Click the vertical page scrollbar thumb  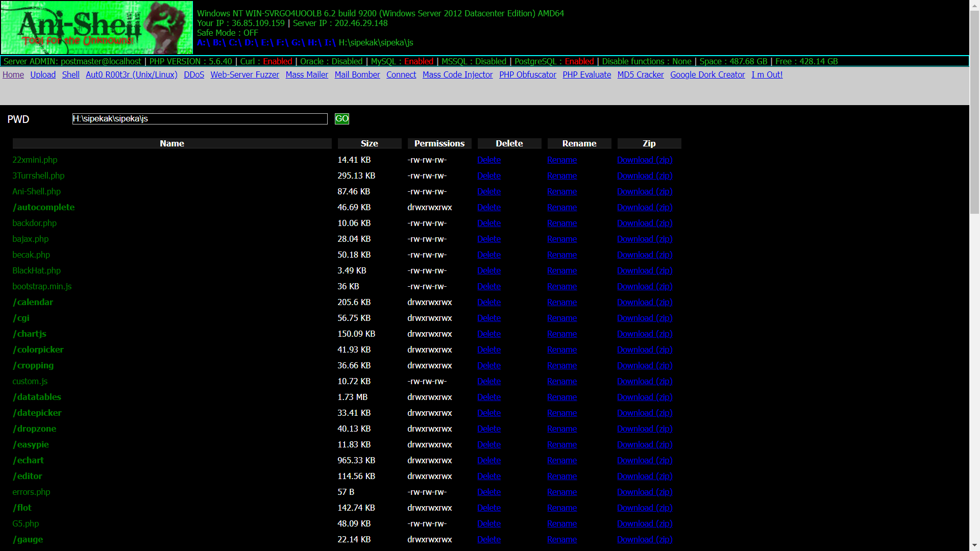(974, 112)
